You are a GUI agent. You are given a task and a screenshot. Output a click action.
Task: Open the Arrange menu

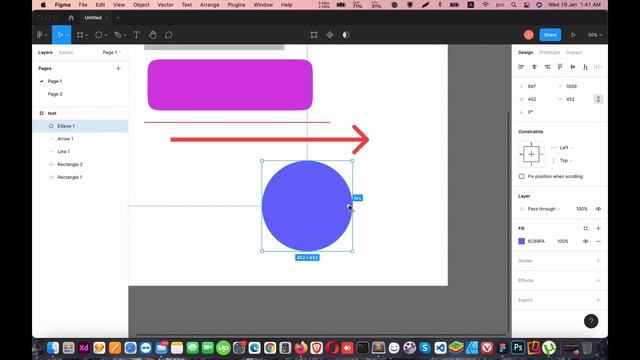point(209,5)
